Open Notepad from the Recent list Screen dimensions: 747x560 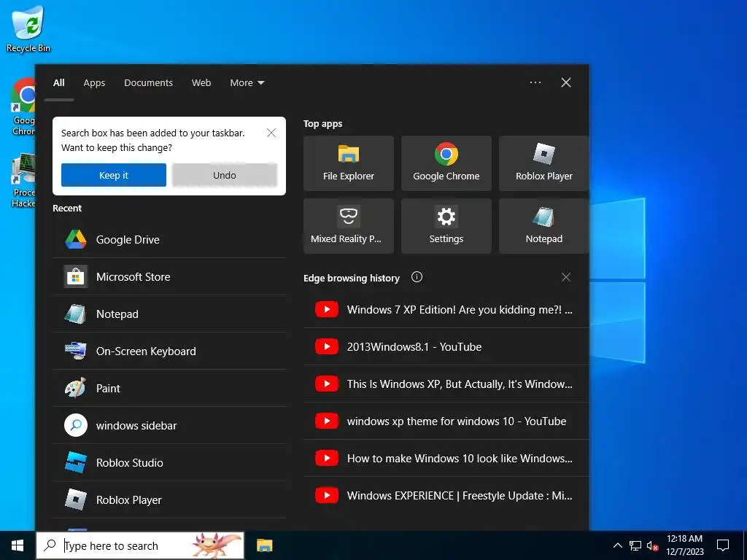(x=169, y=314)
